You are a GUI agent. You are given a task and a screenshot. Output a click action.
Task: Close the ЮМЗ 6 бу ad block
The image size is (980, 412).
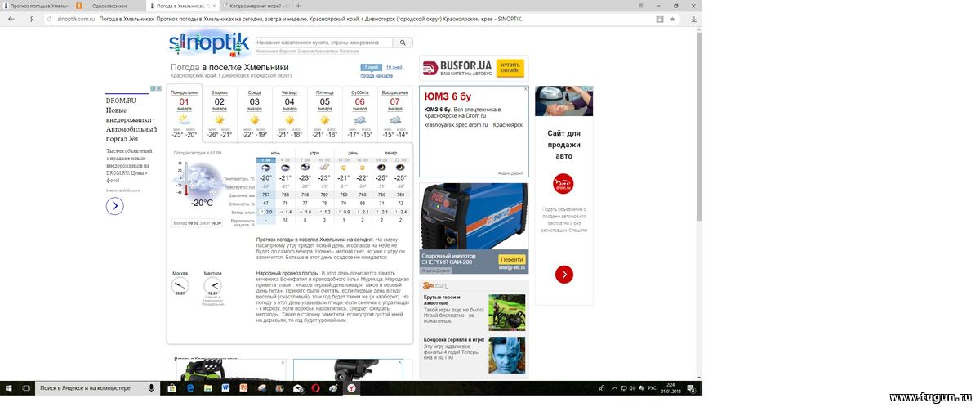[525, 88]
